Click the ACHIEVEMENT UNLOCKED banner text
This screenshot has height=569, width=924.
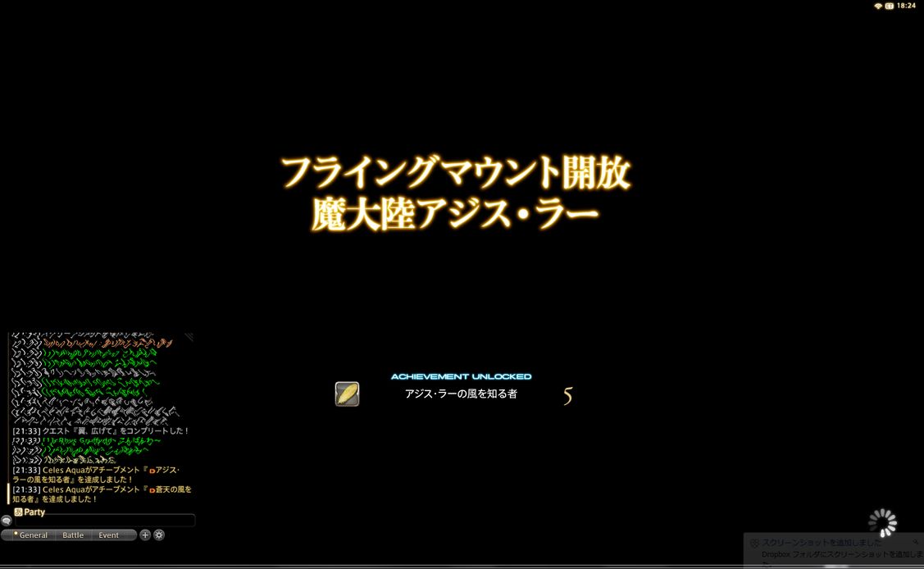(462, 376)
